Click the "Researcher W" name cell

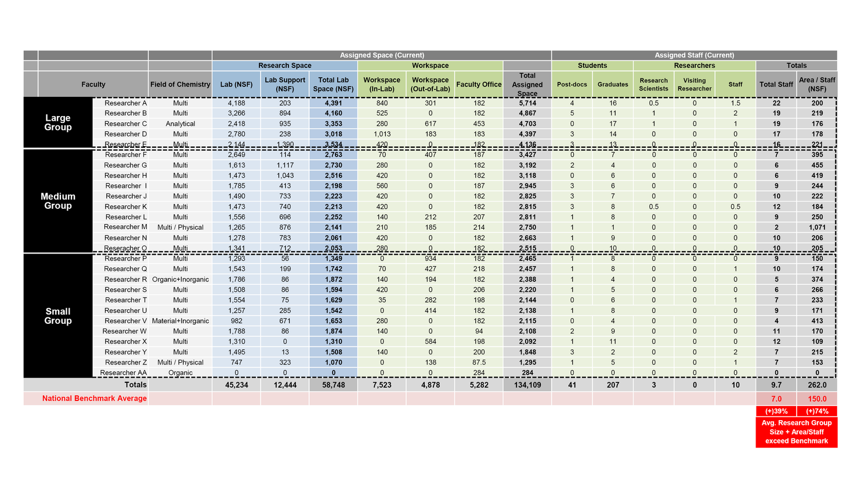tap(124, 331)
